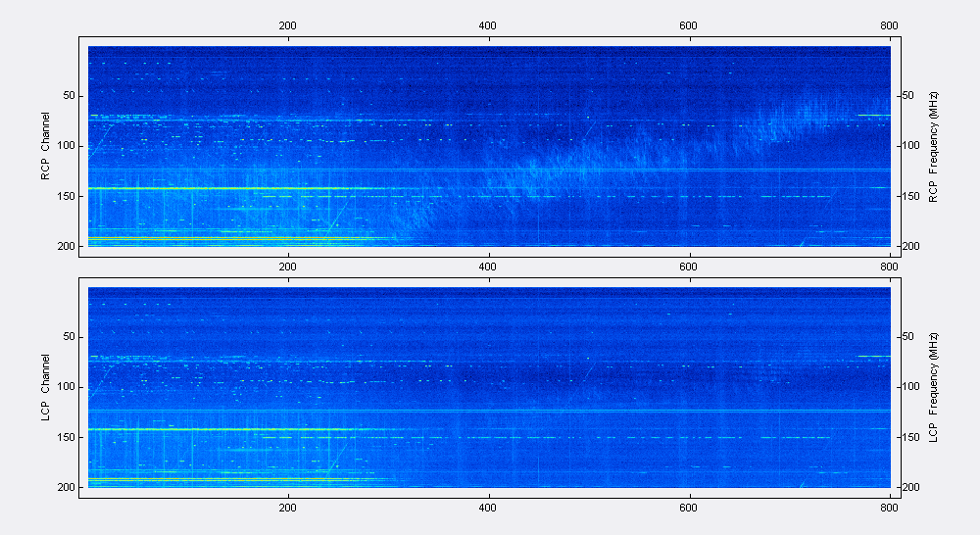This screenshot has width=980, height=535.
Task: Click the 400 tick below the LCP plot
Action: click(487, 508)
